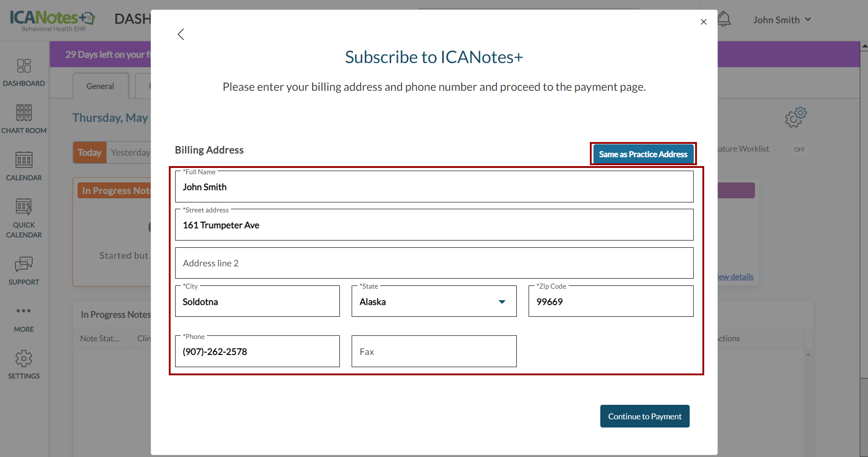Open the Calendar sidebar icon
868x457 pixels.
[x=24, y=160]
